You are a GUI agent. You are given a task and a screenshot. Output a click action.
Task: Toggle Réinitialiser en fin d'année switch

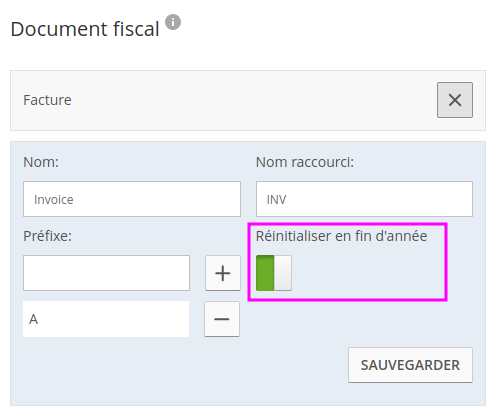(274, 273)
